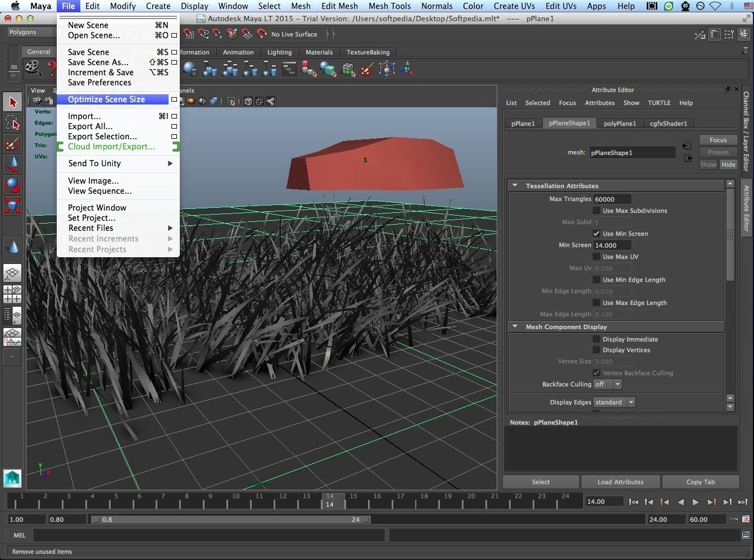Open the hierarchy window shelf icon

(x=289, y=69)
